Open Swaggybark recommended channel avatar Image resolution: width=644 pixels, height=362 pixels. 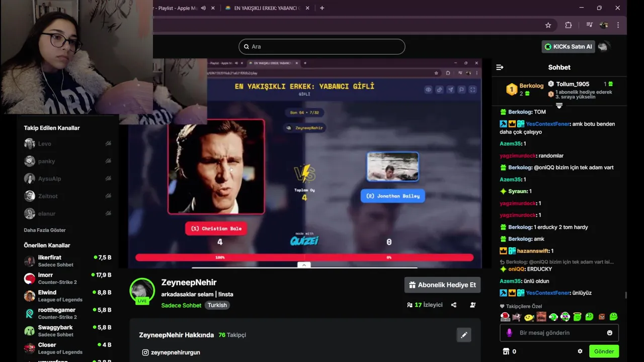pyautogui.click(x=30, y=331)
